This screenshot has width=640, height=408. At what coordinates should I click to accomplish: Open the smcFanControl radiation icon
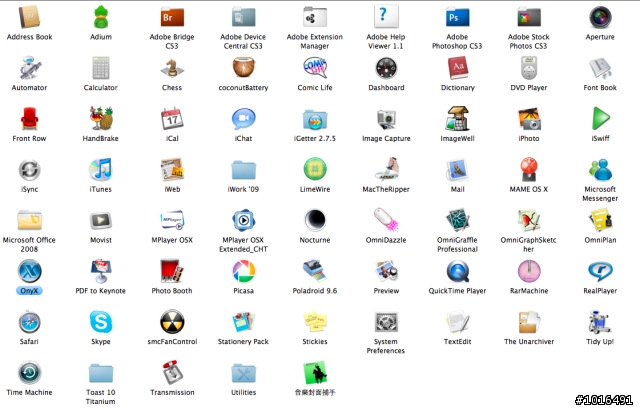(x=171, y=322)
